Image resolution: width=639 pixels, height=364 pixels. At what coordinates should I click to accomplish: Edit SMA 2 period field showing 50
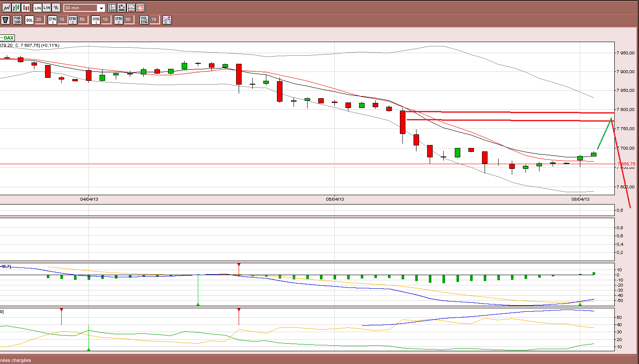coord(128,20)
